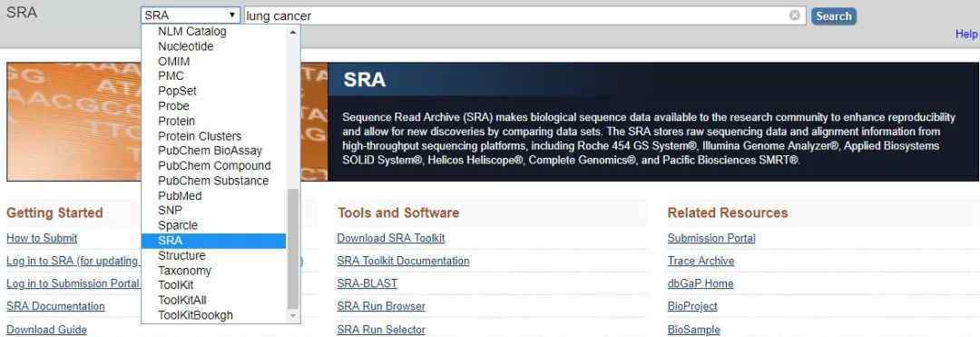Select NLM Catalog in database list
The image size is (980, 337).
(214, 31)
